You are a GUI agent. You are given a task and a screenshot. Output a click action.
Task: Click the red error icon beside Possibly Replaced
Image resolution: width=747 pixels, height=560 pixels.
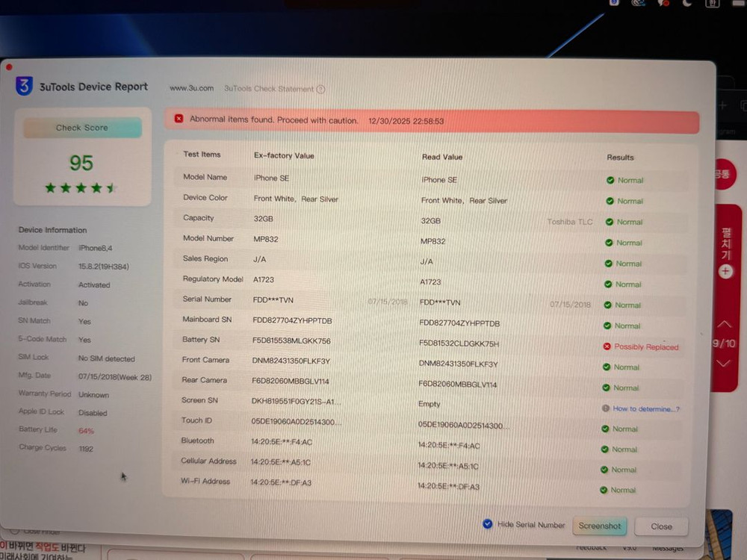click(x=607, y=346)
